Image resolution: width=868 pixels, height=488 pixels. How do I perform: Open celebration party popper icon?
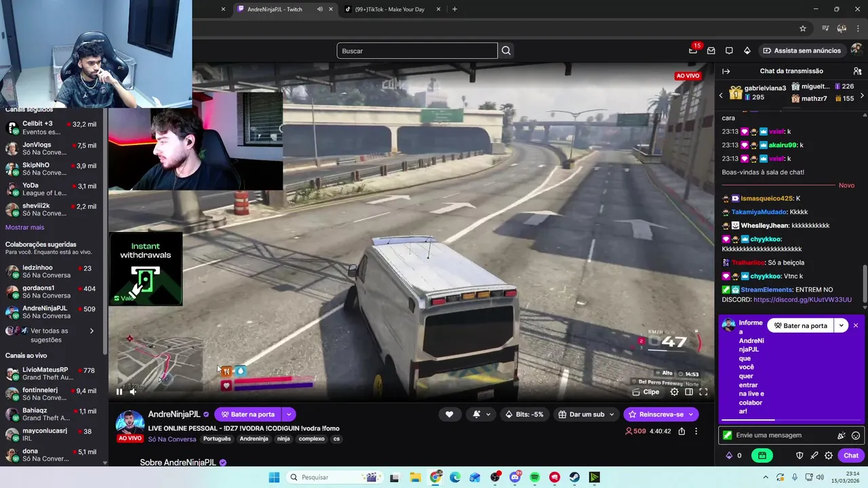tap(842, 436)
